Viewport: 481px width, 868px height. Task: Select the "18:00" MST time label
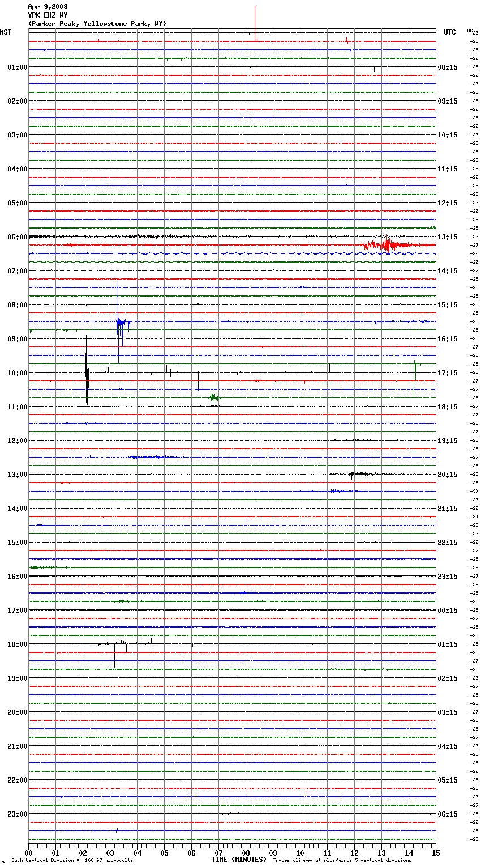[18, 644]
